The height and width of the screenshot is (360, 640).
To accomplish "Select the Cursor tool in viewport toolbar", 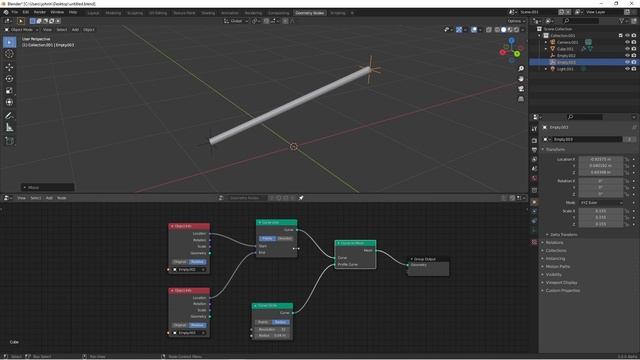I will coord(9,54).
